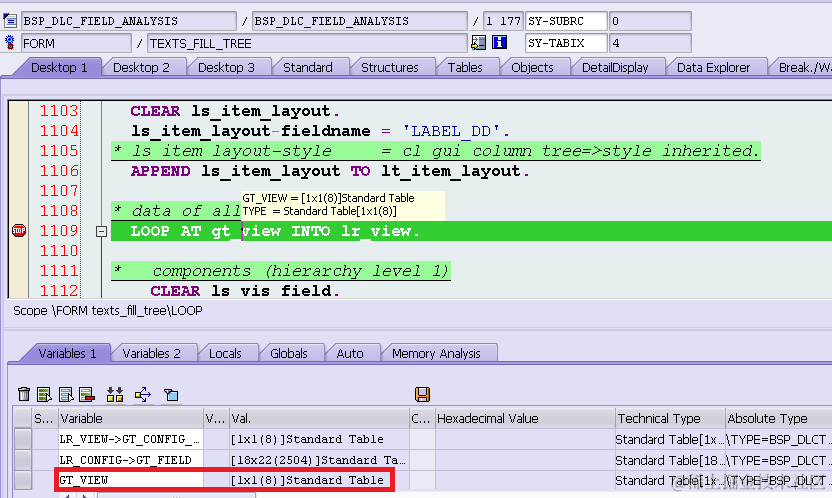Switch to the Desktop 1 tab
This screenshot has width=832, height=498.
(x=59, y=67)
